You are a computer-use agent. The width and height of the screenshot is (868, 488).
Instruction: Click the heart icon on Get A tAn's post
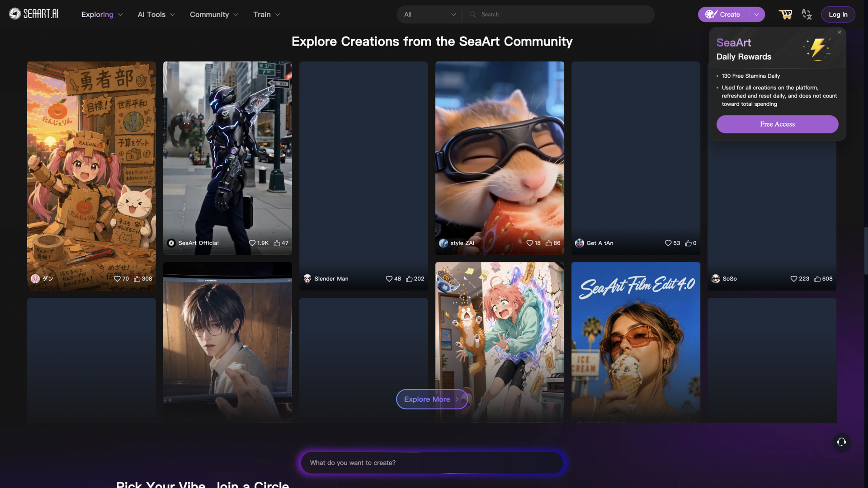click(668, 243)
